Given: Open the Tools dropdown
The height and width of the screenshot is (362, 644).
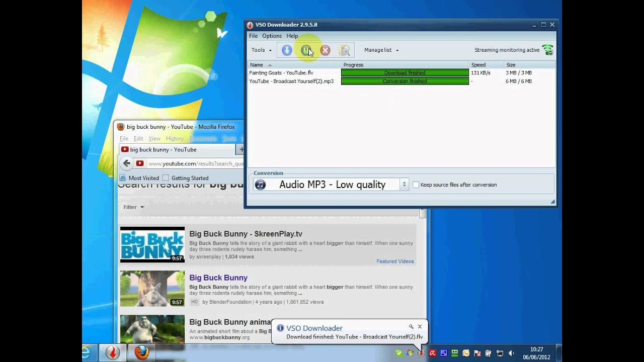Looking at the screenshot, I should (x=262, y=50).
